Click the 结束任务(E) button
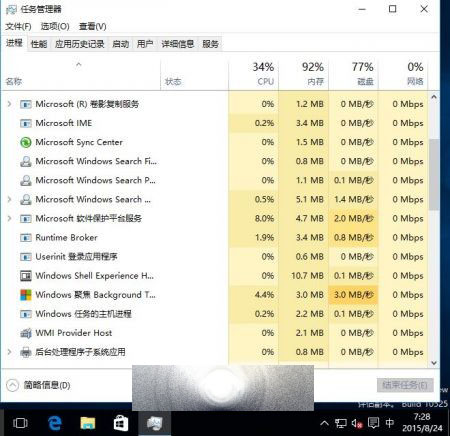Image resolution: width=450 pixels, height=436 pixels. [x=405, y=385]
